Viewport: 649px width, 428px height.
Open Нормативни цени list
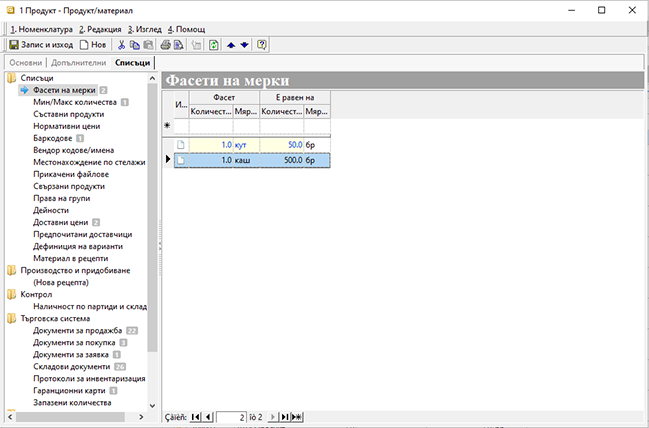point(67,126)
